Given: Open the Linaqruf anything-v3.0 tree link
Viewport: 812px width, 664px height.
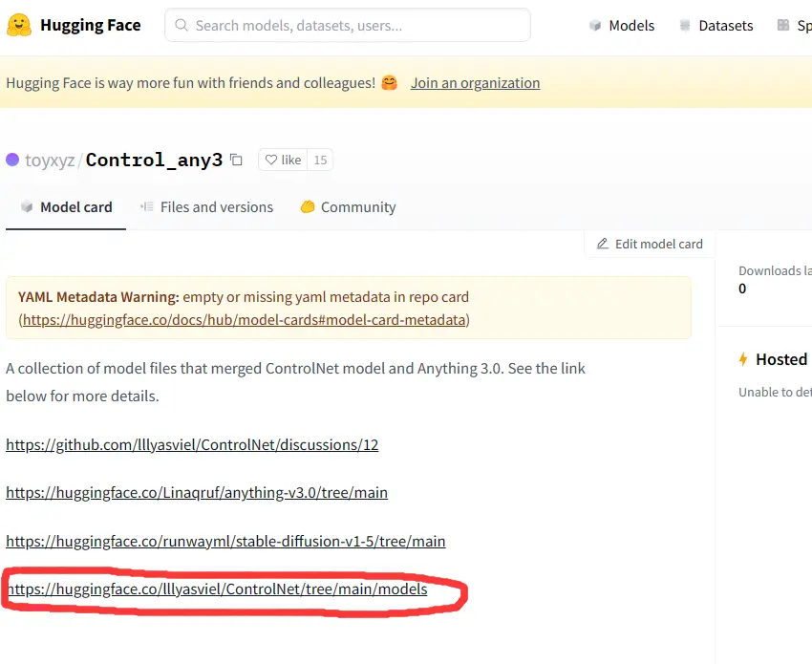Looking at the screenshot, I should tap(197, 492).
